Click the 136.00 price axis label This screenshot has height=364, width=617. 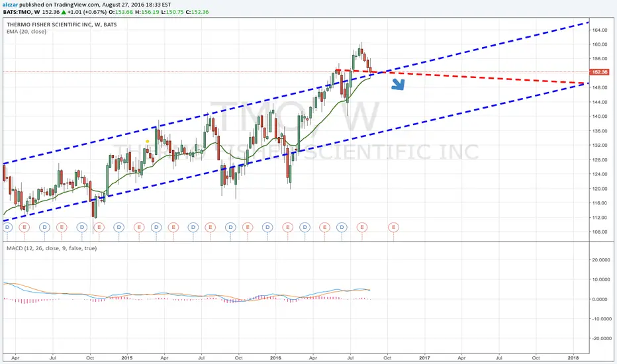(x=600, y=131)
